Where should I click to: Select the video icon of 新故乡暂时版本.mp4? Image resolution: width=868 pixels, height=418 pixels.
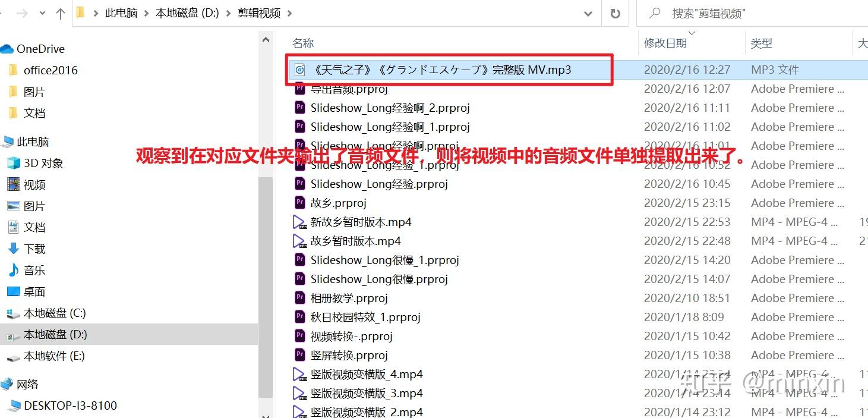[x=300, y=222]
